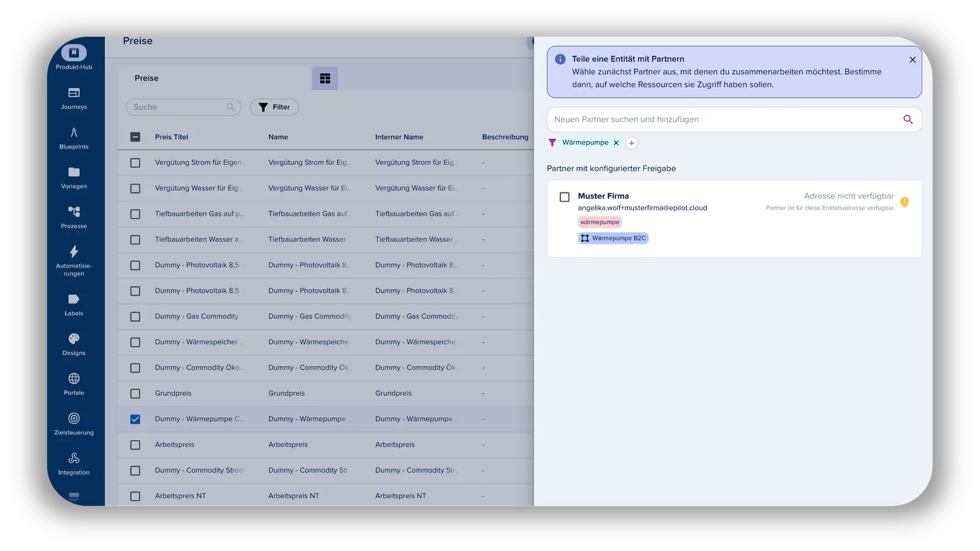The image size is (980, 551).
Task: Click the info icon in the sharing banner
Action: [560, 59]
